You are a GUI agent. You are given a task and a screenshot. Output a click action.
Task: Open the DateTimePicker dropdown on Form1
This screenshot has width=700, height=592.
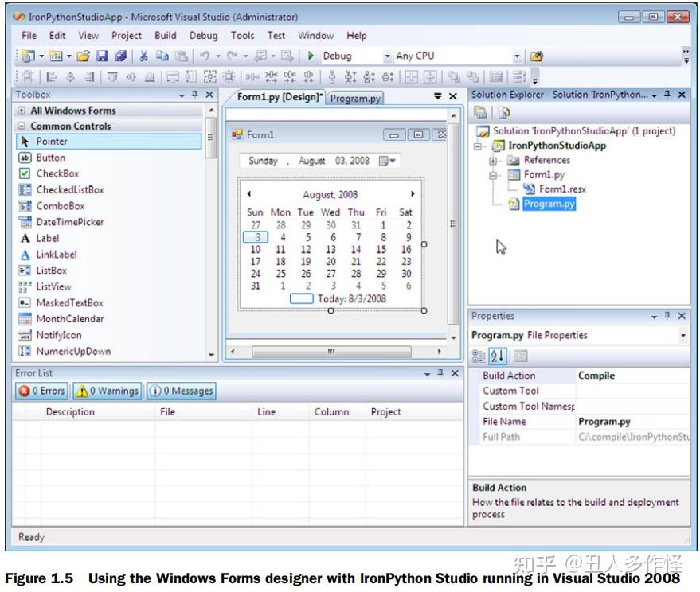tap(387, 161)
